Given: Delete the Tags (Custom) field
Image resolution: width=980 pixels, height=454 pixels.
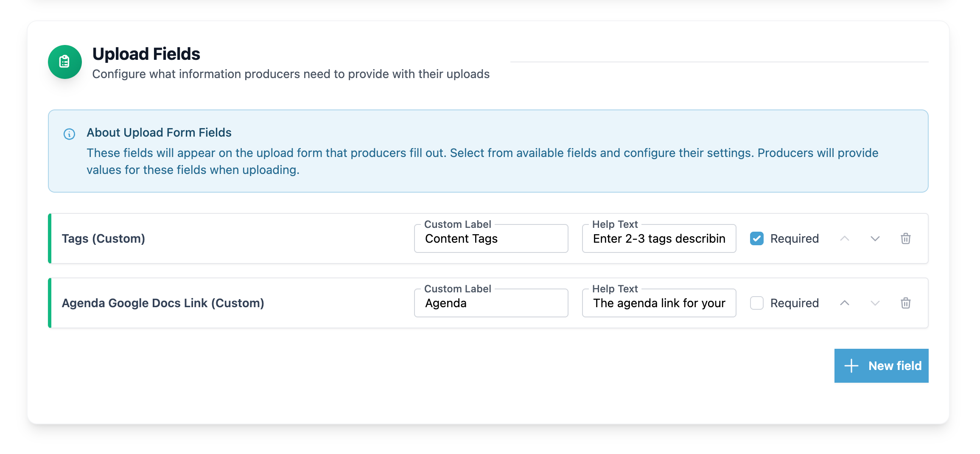Looking at the screenshot, I should pos(906,238).
